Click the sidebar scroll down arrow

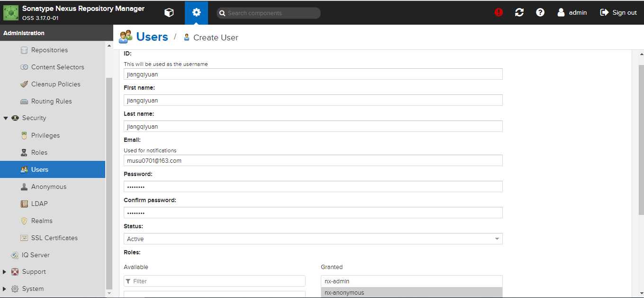[109, 294]
